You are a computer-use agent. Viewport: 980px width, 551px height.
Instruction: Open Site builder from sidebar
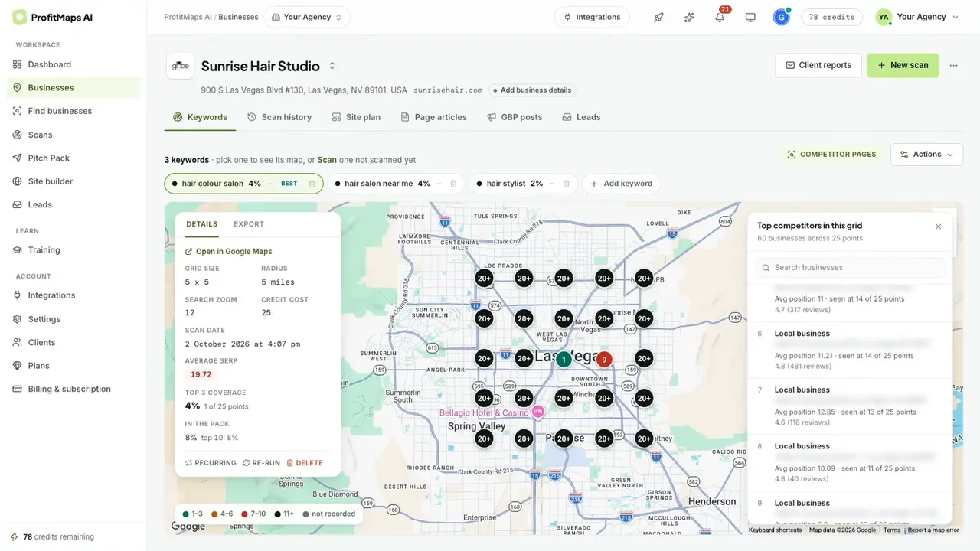pos(73,181)
